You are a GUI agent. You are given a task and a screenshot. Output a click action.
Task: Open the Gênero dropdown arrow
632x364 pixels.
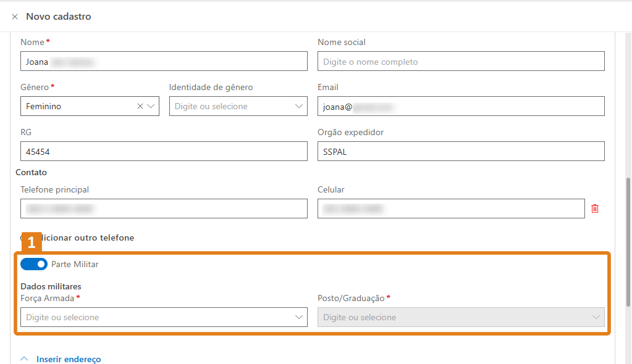(x=151, y=106)
